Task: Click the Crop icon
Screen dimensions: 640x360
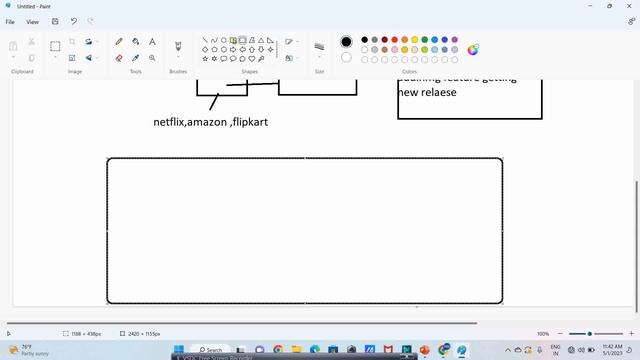Action: point(72,42)
